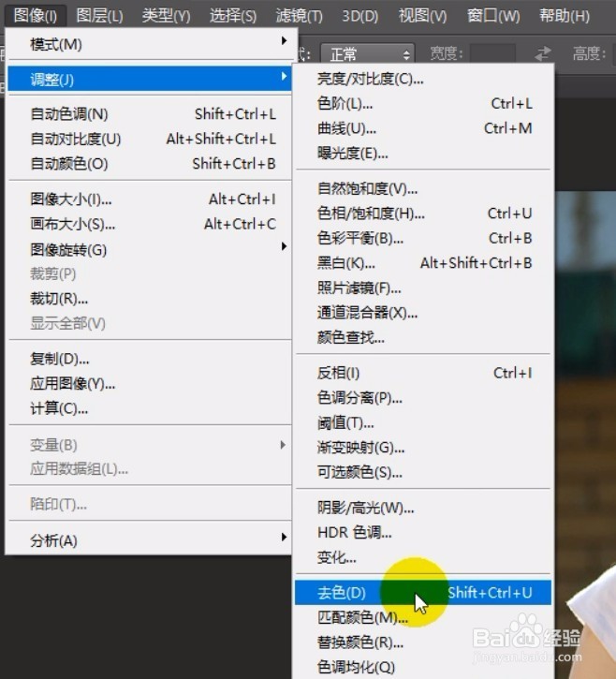Choose 自动颜色(O)
The height and width of the screenshot is (679, 616).
click(x=150, y=163)
